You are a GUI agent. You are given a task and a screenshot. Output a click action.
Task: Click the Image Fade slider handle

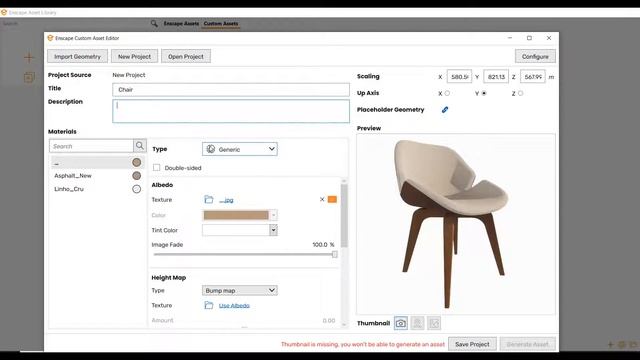click(335, 254)
